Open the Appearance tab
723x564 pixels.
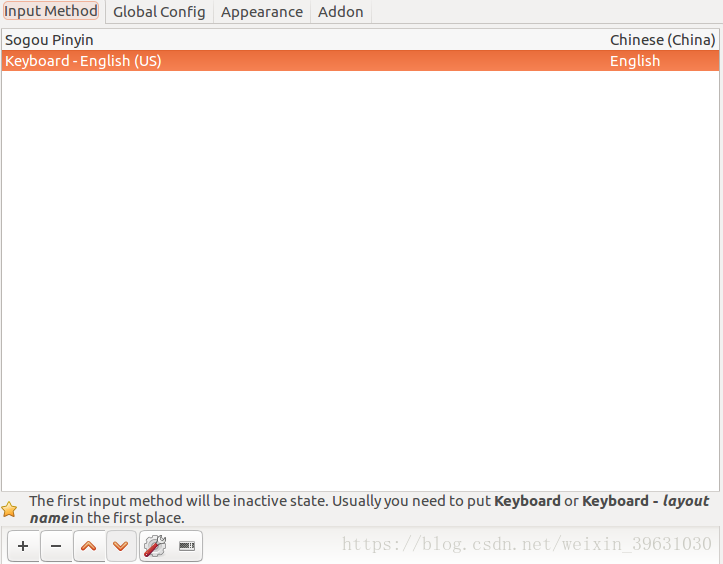click(262, 12)
